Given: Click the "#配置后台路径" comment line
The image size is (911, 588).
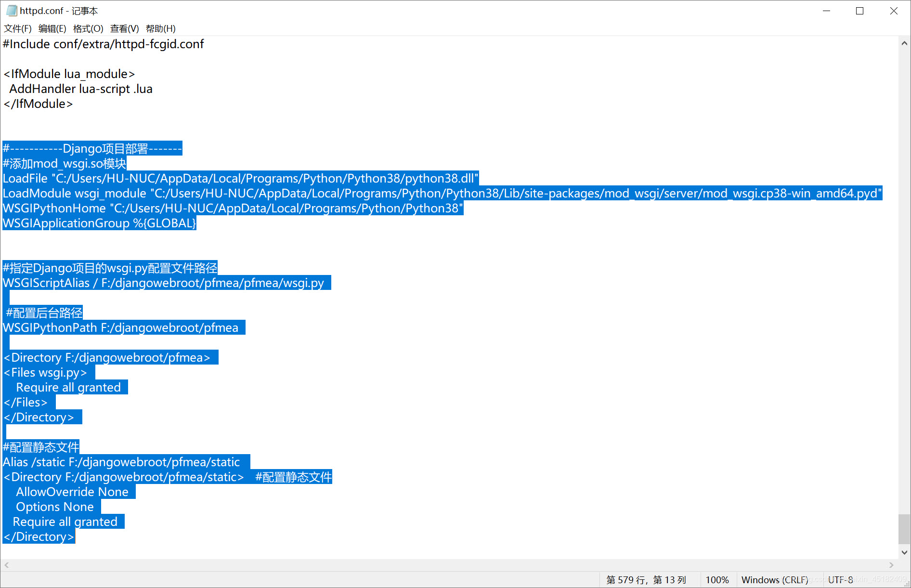Looking at the screenshot, I should tap(44, 313).
